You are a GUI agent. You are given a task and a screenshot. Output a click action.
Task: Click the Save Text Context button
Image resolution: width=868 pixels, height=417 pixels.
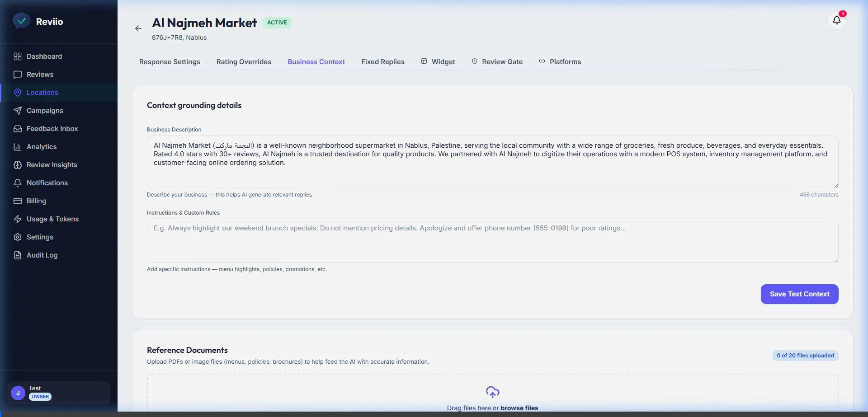click(x=799, y=294)
